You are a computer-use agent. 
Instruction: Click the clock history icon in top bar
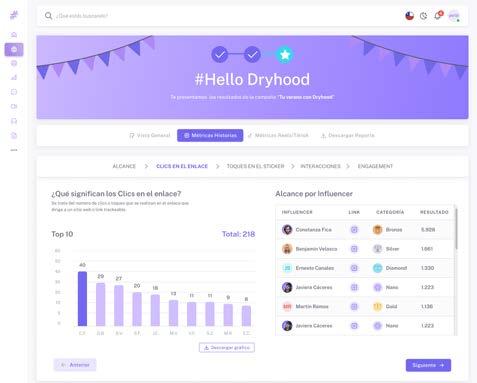click(x=423, y=16)
